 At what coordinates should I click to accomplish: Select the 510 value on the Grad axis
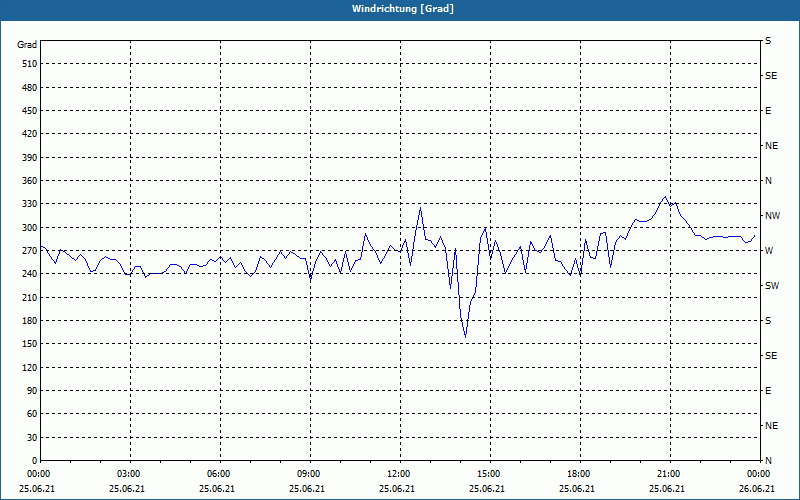click(30, 64)
